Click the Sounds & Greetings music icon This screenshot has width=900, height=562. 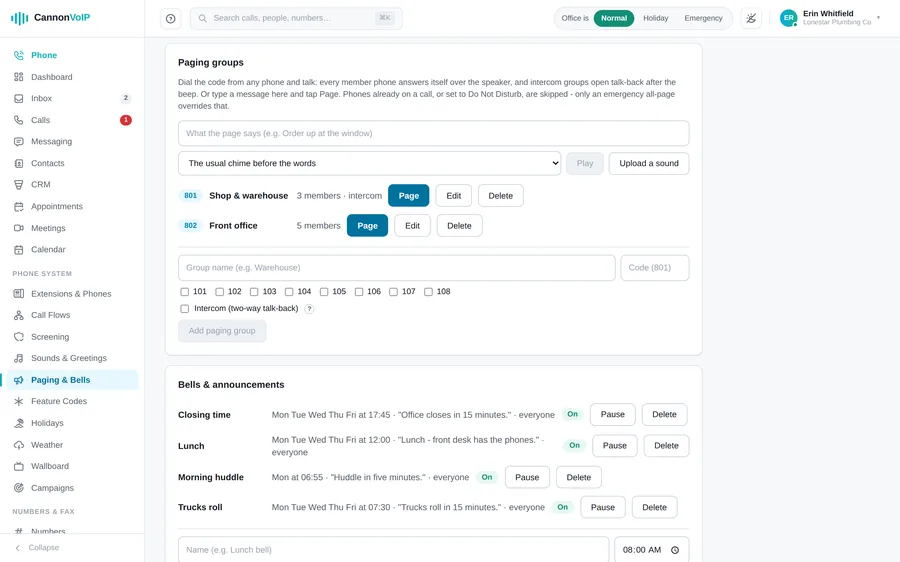[x=19, y=358]
